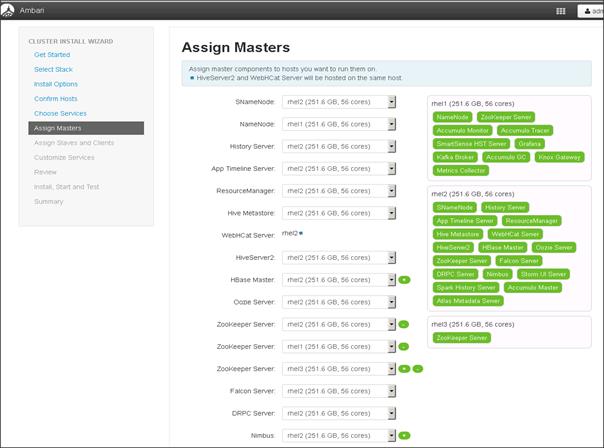Viewport: 604px width, 448px height.
Task: Click the Ambari title text
Action: tap(32, 10)
